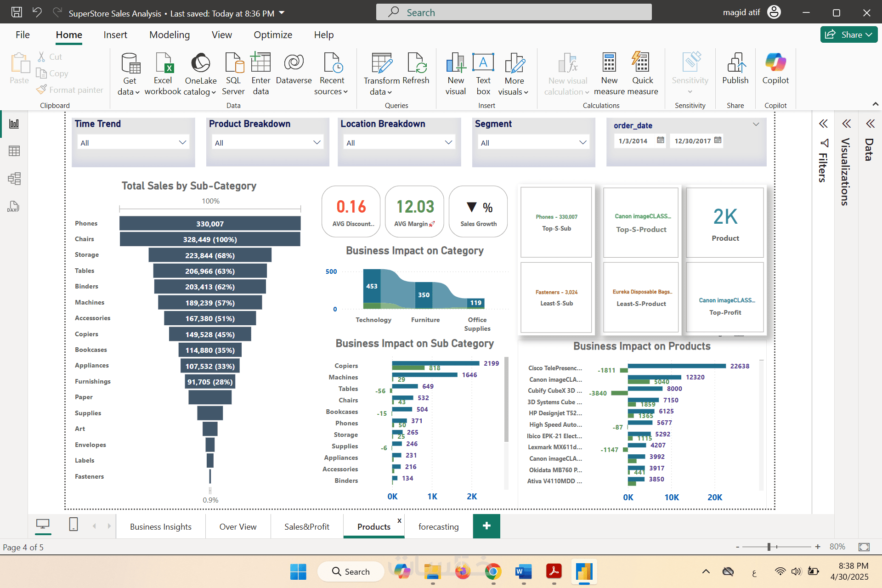The image size is (882, 588).
Task: Click the Share button
Action: point(848,34)
